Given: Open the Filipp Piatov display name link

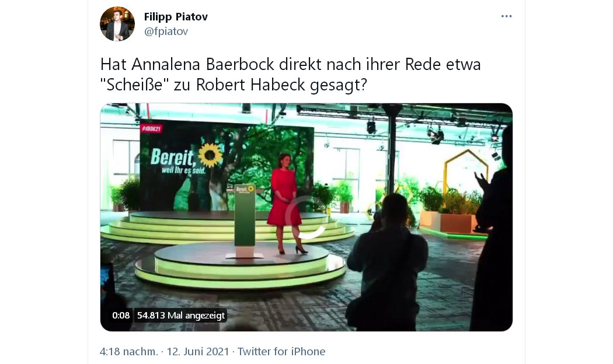Looking at the screenshot, I should 176,17.
